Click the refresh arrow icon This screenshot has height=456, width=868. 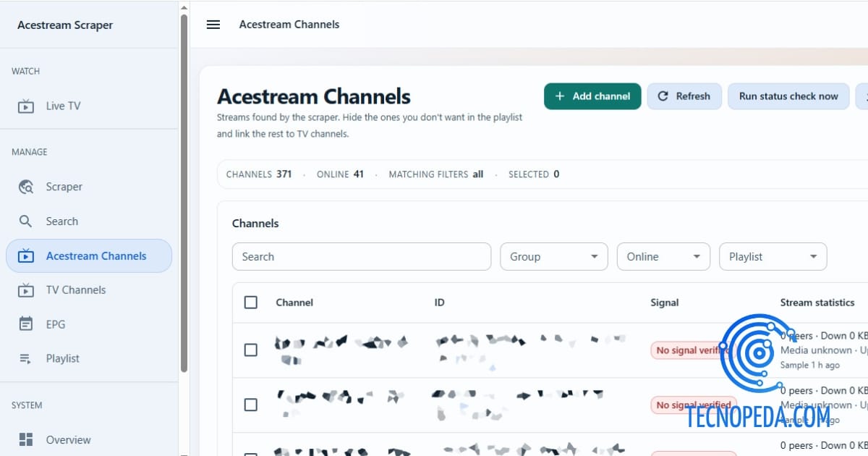(x=663, y=96)
